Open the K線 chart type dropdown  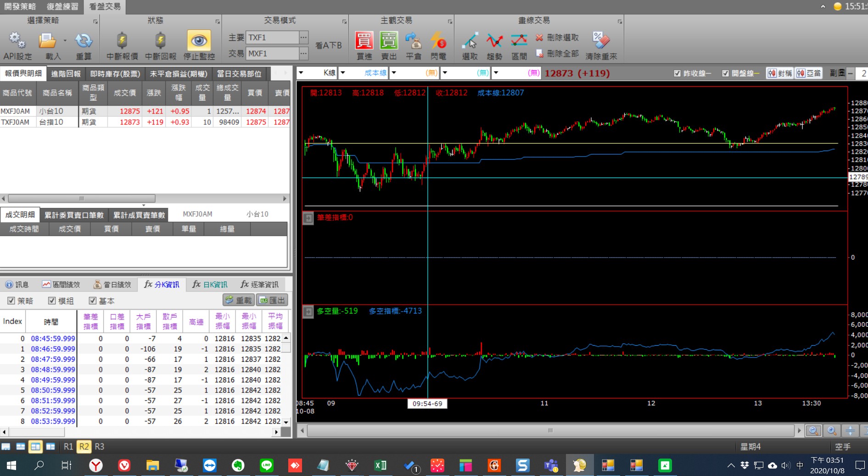301,73
